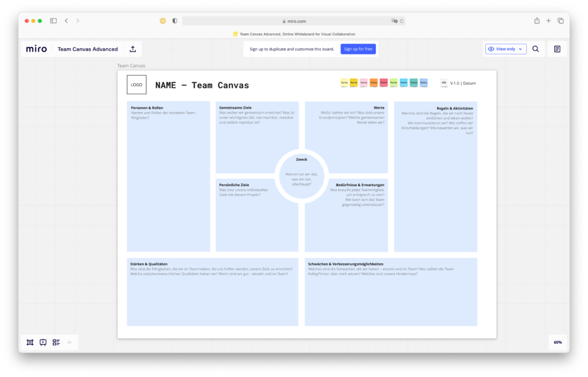Open the search icon in top bar
Image resolution: width=588 pixels, height=377 pixels.
click(x=536, y=49)
